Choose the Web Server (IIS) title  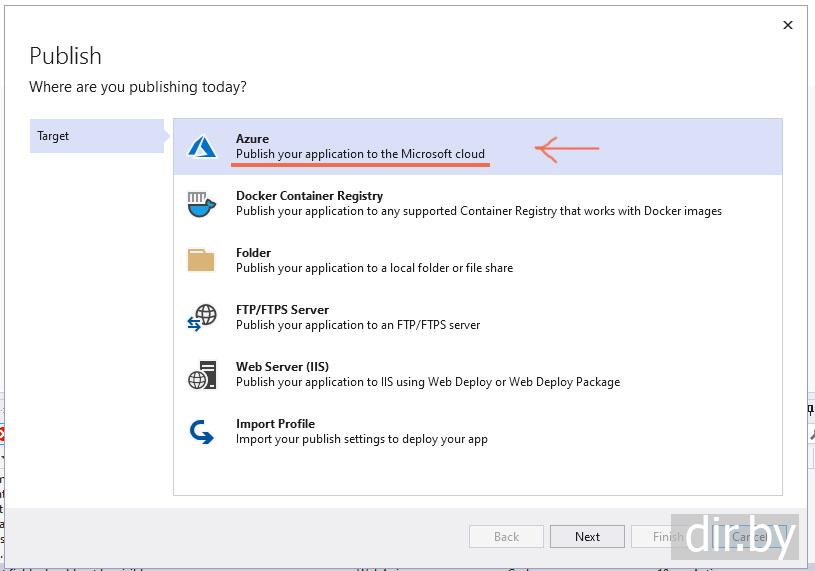[282, 367]
